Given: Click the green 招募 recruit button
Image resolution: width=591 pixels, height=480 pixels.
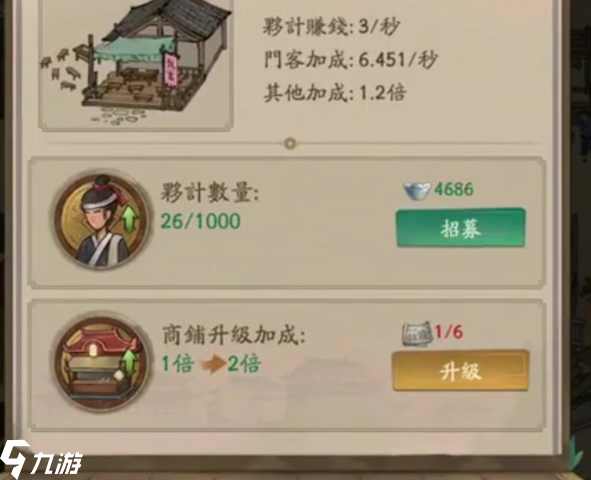Looking at the screenshot, I should 460,228.
